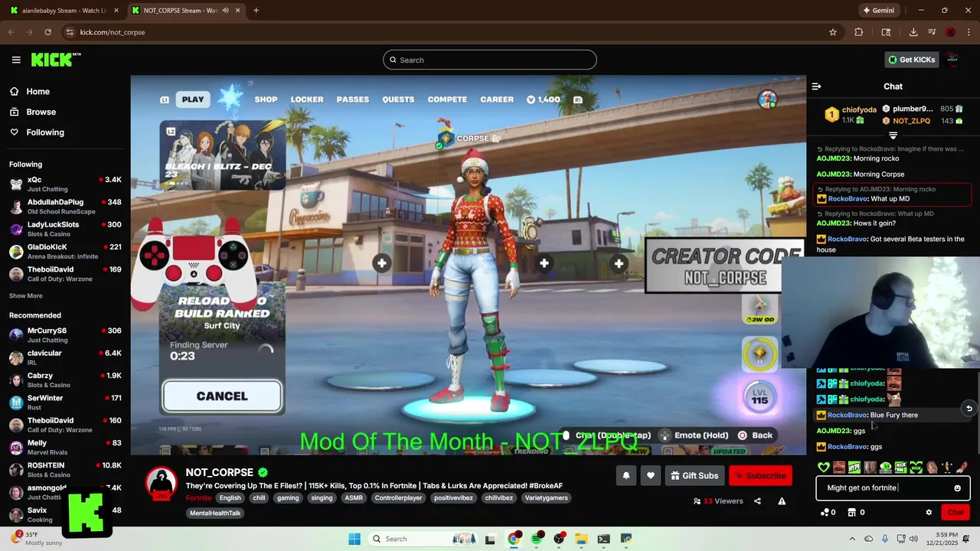Insert the green heart emote
The height and width of the screenshot is (551, 980).
coord(824,467)
